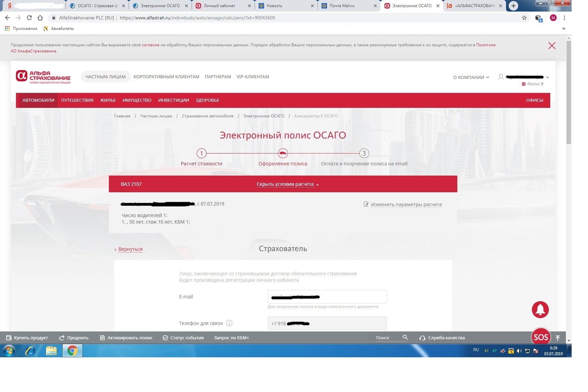Select ЧАСТНЫМ ЛИЦАМ tab
This screenshot has height=392, width=588.
pyautogui.click(x=105, y=77)
